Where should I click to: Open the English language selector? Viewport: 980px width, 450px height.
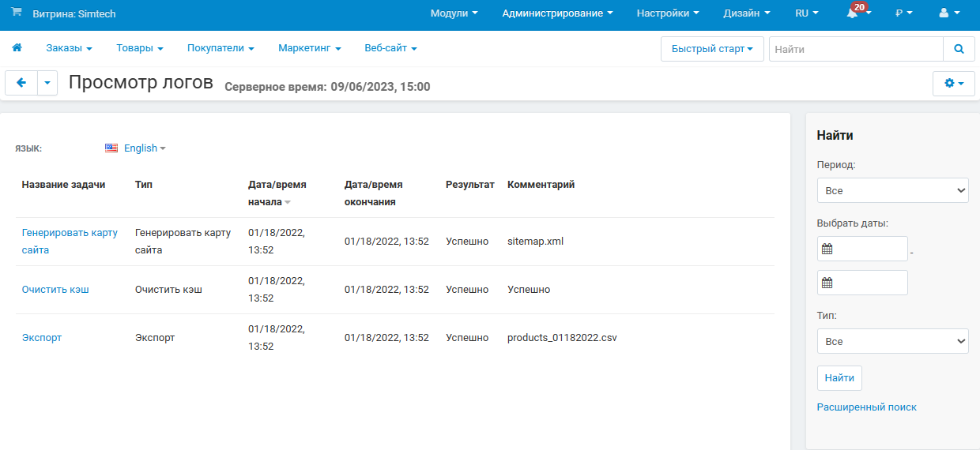tap(145, 148)
